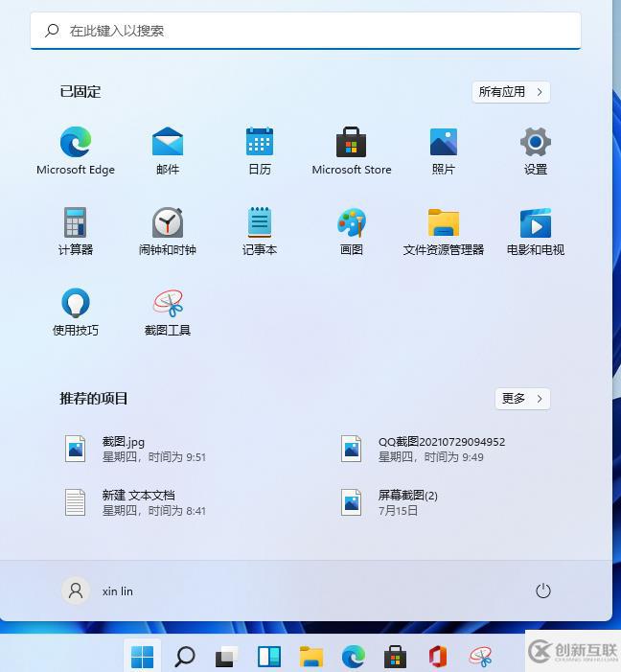621x672 pixels.
Task: Open 设置 settings gear
Action: pyautogui.click(x=536, y=151)
